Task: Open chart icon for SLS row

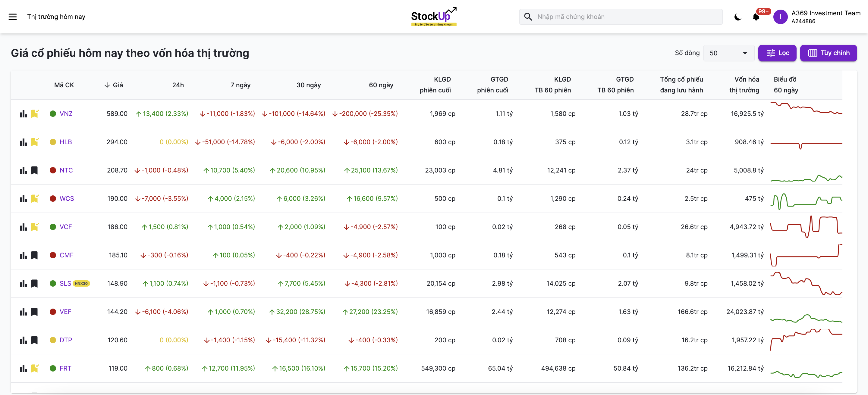Action: 23,283
